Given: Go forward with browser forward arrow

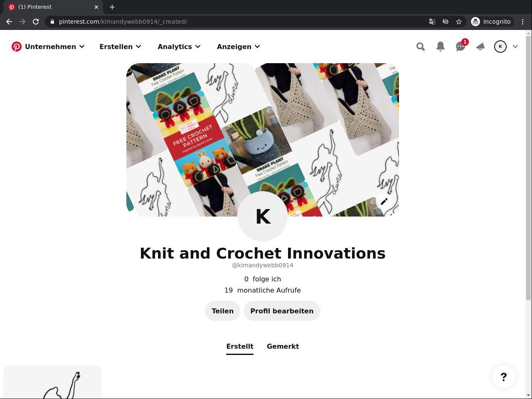Looking at the screenshot, I should (22, 22).
